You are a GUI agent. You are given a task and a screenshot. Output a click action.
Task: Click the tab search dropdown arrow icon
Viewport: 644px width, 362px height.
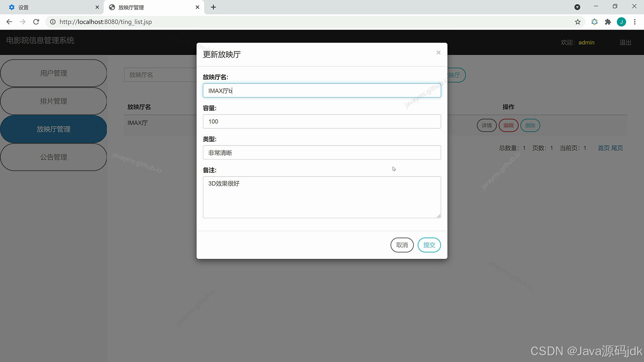[577, 7]
